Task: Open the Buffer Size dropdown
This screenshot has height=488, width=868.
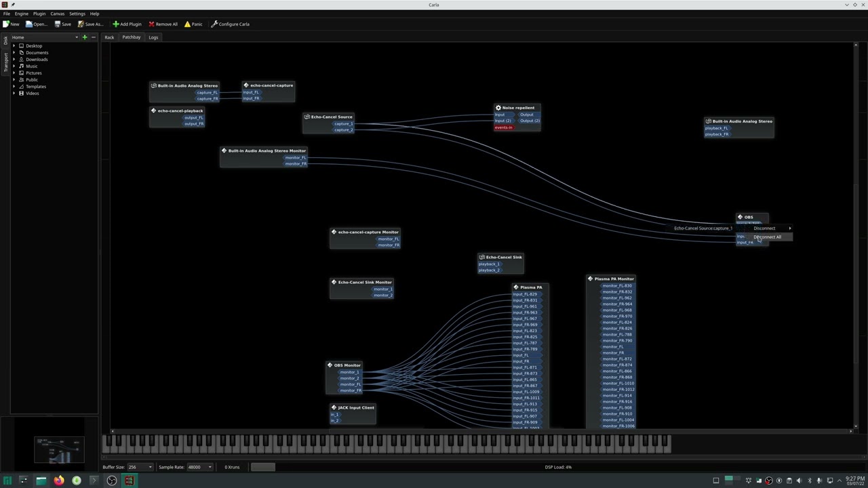Action: pyautogui.click(x=140, y=467)
